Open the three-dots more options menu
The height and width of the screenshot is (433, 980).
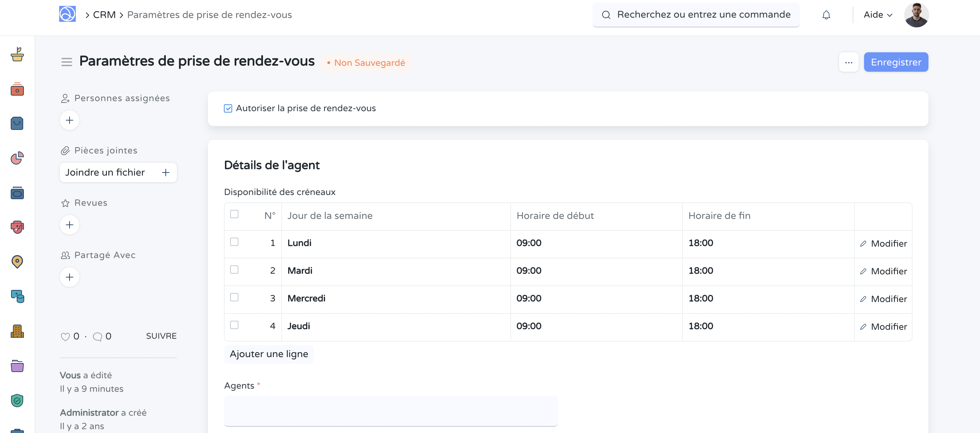pyautogui.click(x=849, y=62)
